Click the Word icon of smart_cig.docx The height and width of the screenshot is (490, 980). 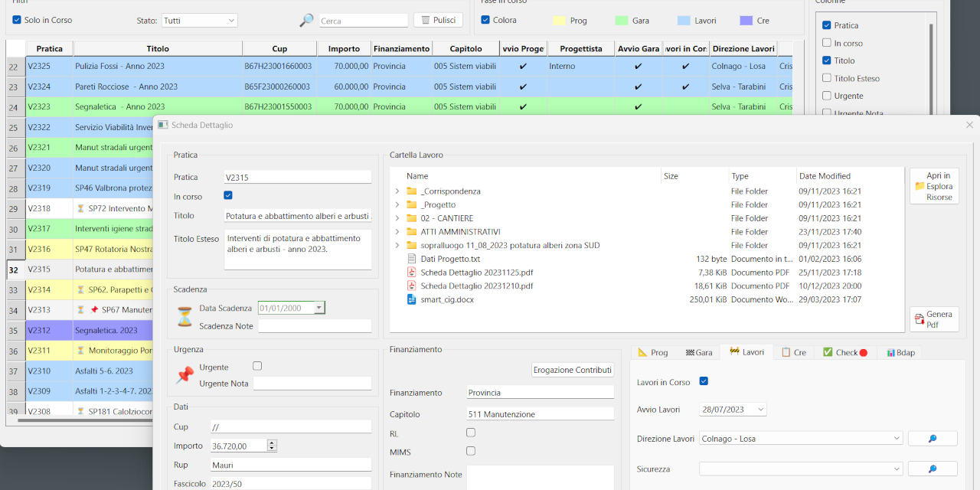410,299
